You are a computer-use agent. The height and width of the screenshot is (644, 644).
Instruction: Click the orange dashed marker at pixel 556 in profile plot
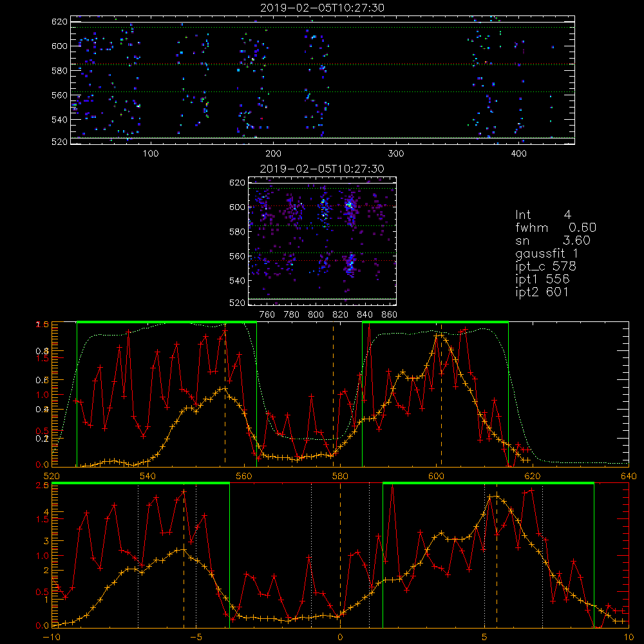point(225,394)
